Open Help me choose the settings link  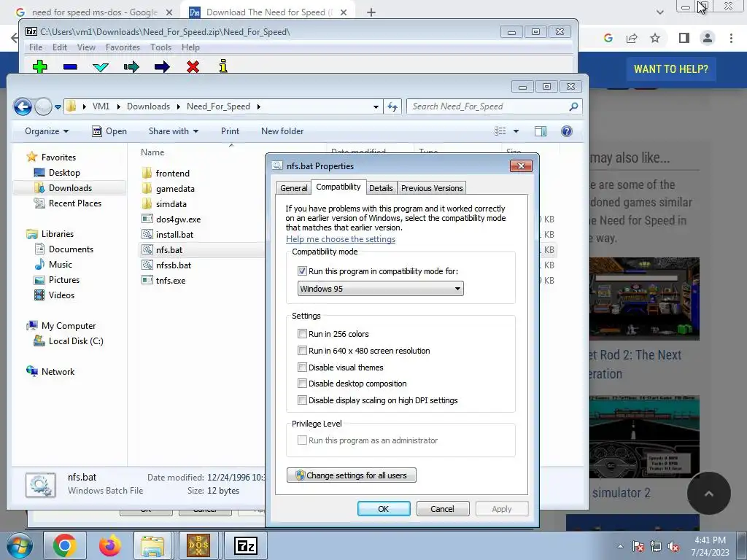click(x=341, y=239)
